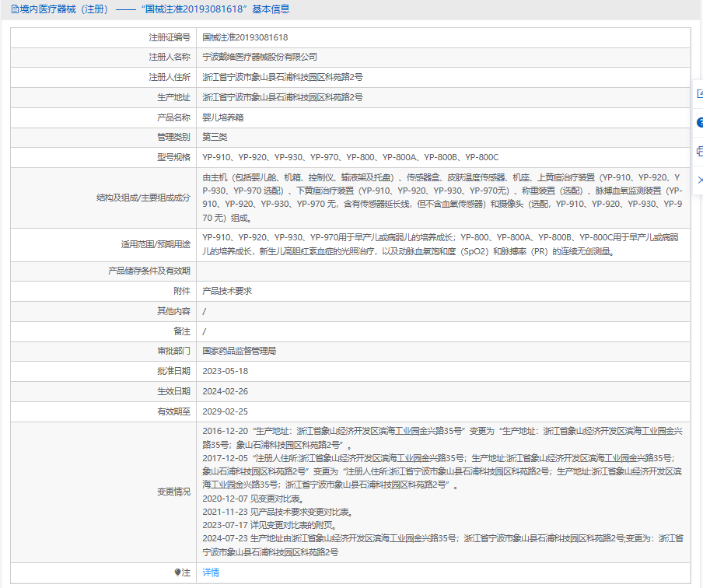Click the 2017-12-05 change record entry
Viewport: 703px width, 588px height.
pyautogui.click(x=442, y=471)
